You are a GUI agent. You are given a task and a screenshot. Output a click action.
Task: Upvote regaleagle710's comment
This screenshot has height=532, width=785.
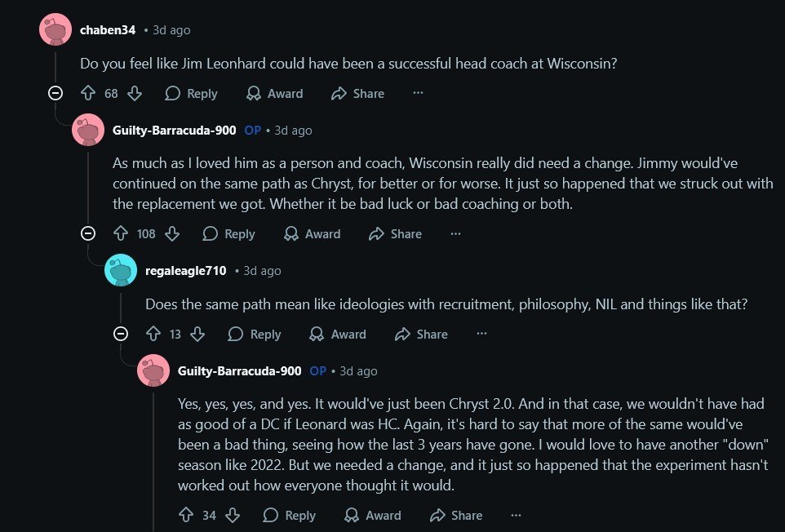coord(153,334)
